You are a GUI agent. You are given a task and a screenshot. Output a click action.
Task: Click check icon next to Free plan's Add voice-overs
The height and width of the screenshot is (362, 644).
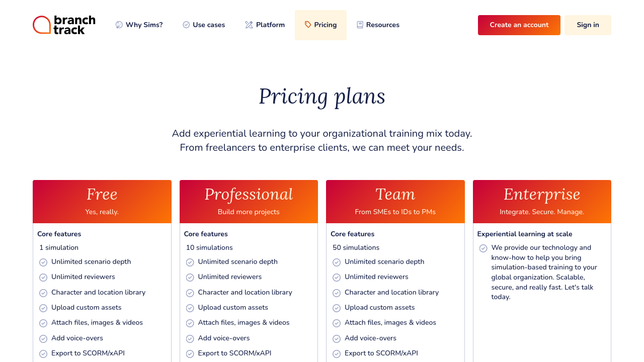coord(43,339)
